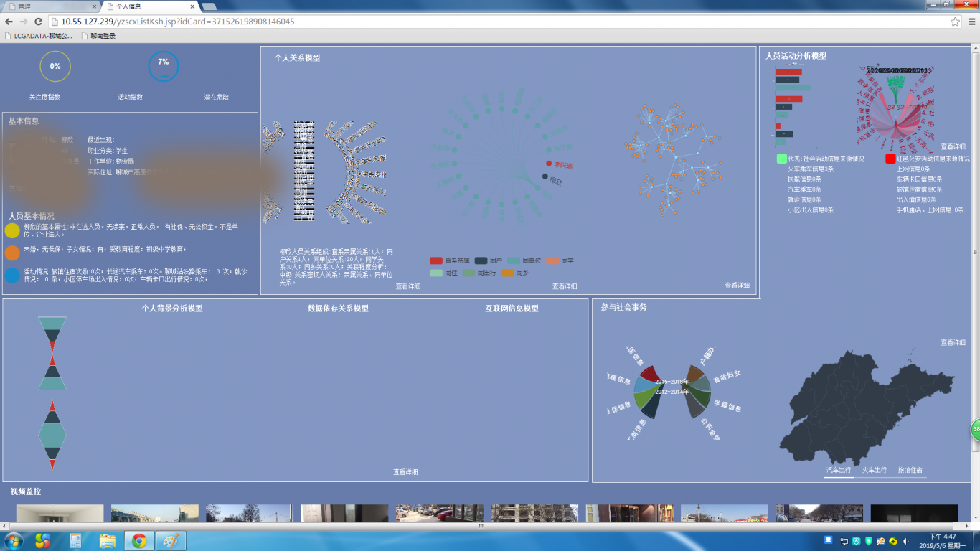The height and width of the screenshot is (551, 980).
Task: Click the red node in the radial relation chart
Action: [x=549, y=164]
